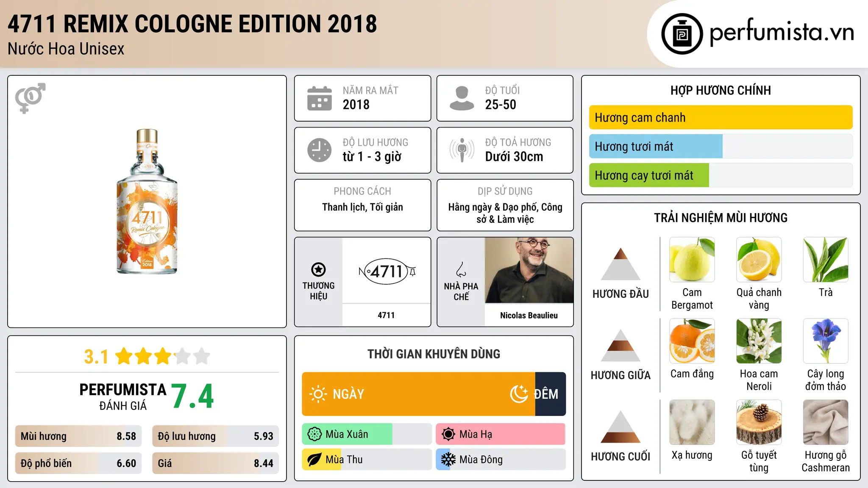Open the Cây long đởm thảo flower image
868x488 pixels.
[826, 341]
